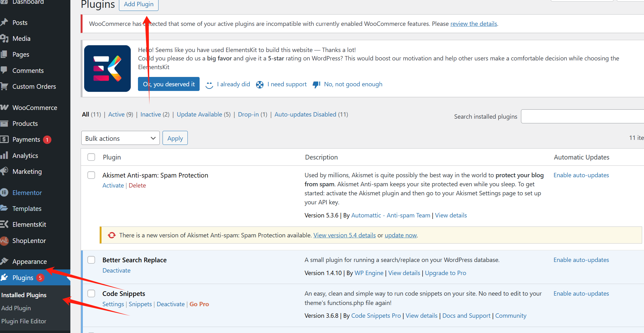Click the Marketing megaphone icon in sidebar
The height and width of the screenshot is (333, 644).
tap(4, 171)
